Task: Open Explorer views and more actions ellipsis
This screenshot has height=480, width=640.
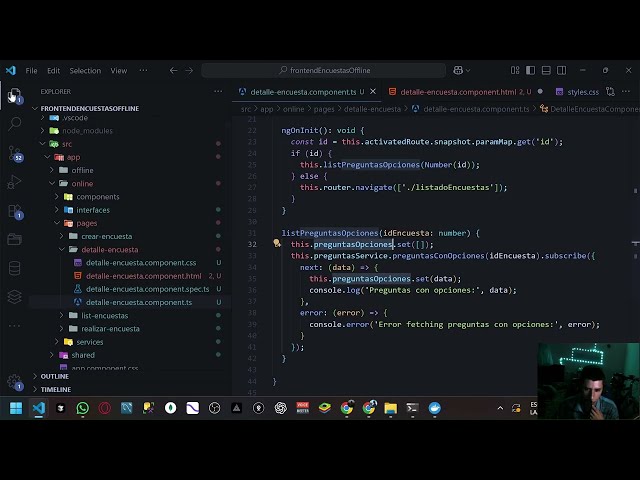Action: [218, 91]
